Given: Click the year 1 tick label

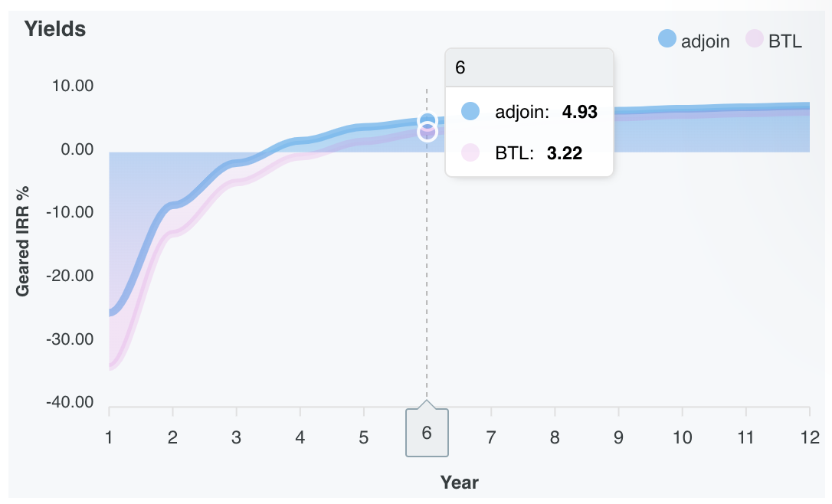Looking at the screenshot, I should click(x=109, y=437).
